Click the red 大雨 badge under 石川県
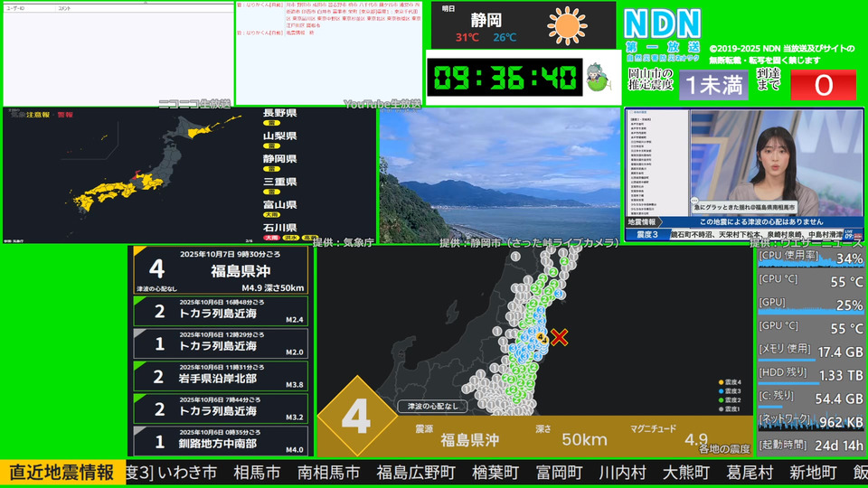Viewport: 868px width, 488px height. coord(271,238)
